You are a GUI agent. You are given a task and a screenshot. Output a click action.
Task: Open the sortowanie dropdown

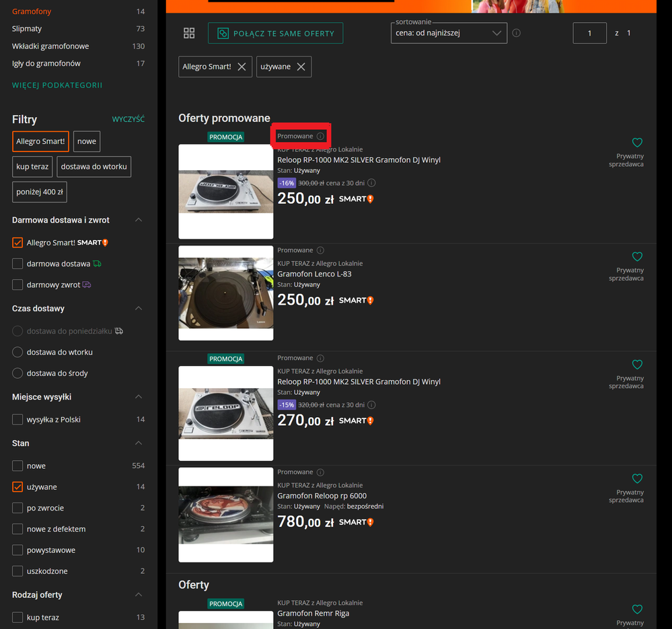[449, 34]
